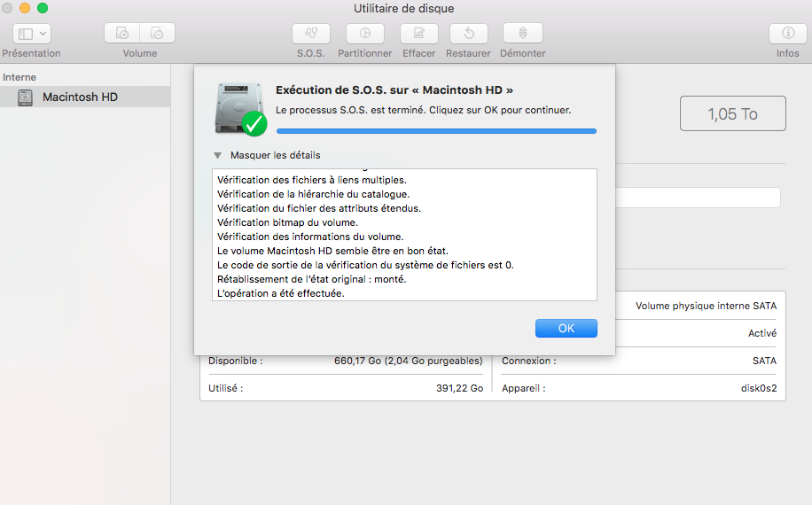Click the "Masquer les détails" label

[275, 155]
